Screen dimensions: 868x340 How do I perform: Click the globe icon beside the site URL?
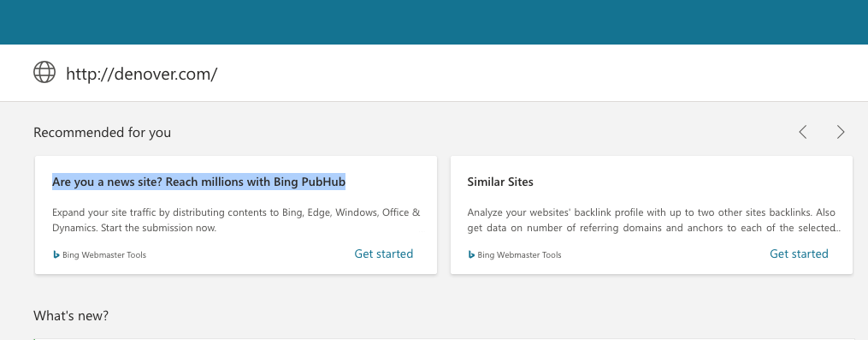coord(44,72)
